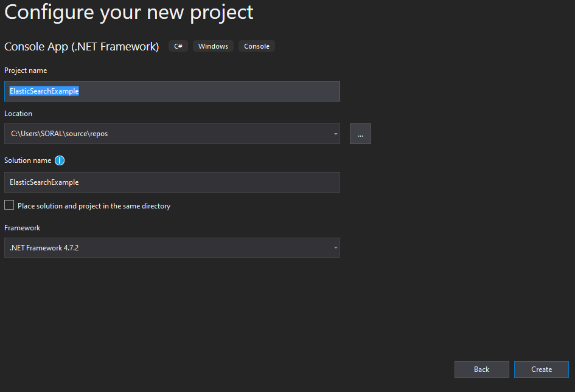575x392 pixels.
Task: Expand the Framework dropdown arrow
Action: click(335, 247)
